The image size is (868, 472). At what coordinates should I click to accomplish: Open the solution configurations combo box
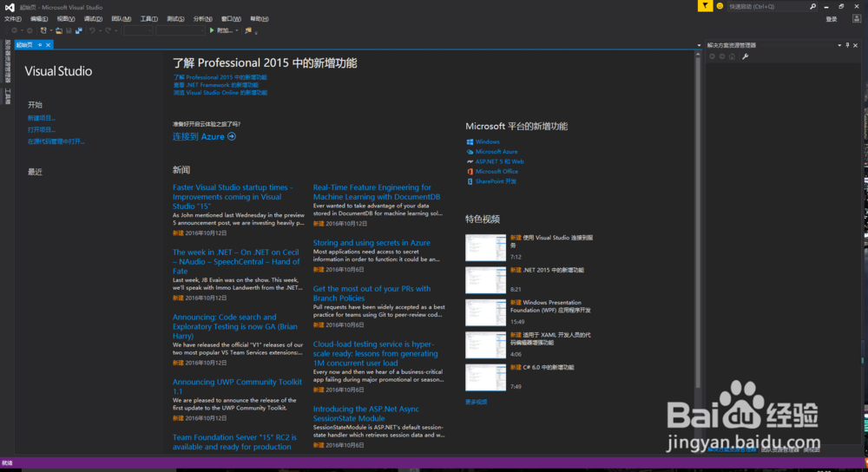coord(138,30)
